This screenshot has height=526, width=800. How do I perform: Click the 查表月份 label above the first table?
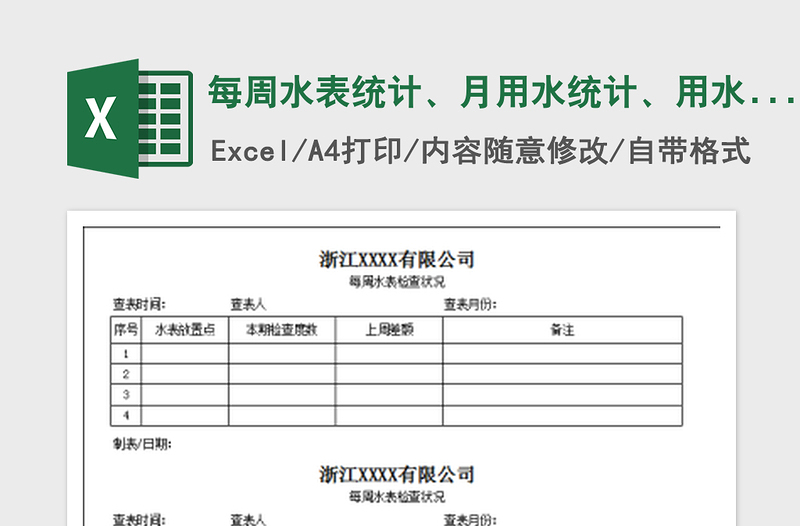tap(470, 304)
